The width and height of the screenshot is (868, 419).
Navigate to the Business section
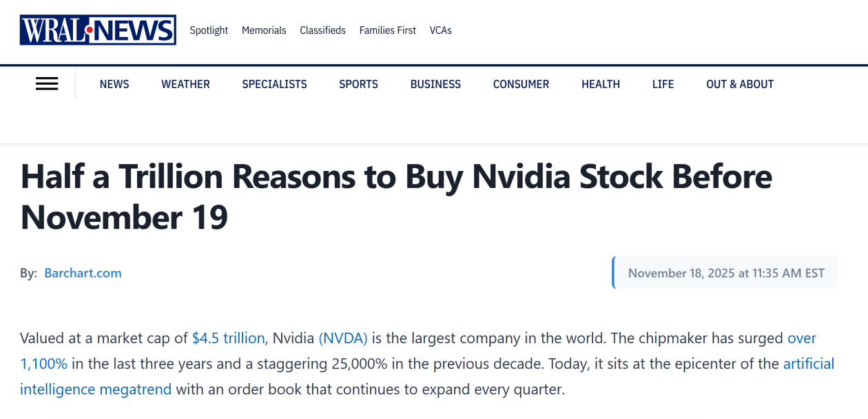click(435, 84)
